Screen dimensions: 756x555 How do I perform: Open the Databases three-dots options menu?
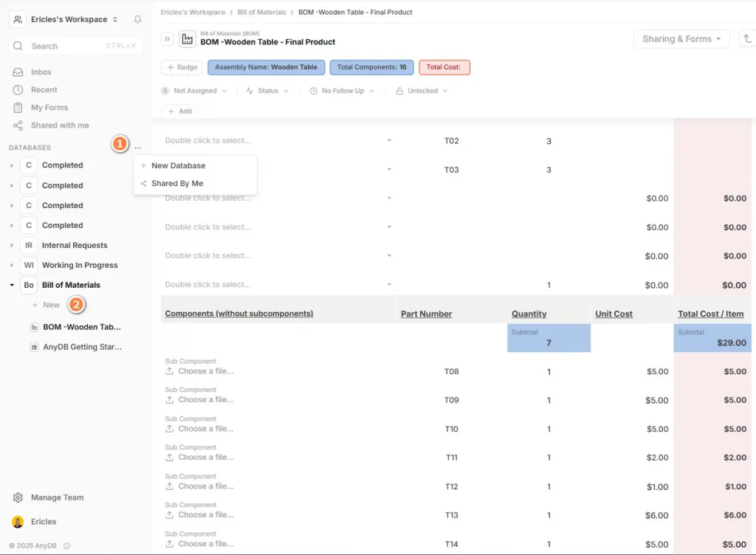coord(138,148)
